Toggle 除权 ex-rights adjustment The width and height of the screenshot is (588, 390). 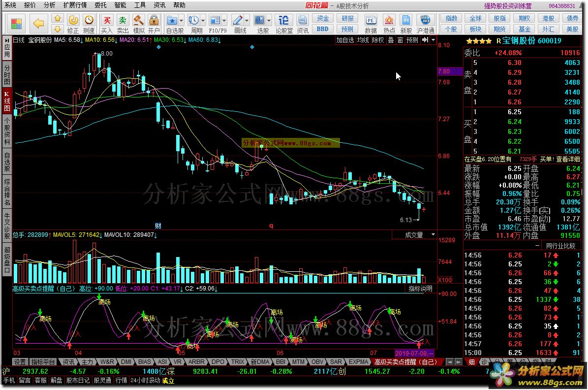[x=378, y=40]
